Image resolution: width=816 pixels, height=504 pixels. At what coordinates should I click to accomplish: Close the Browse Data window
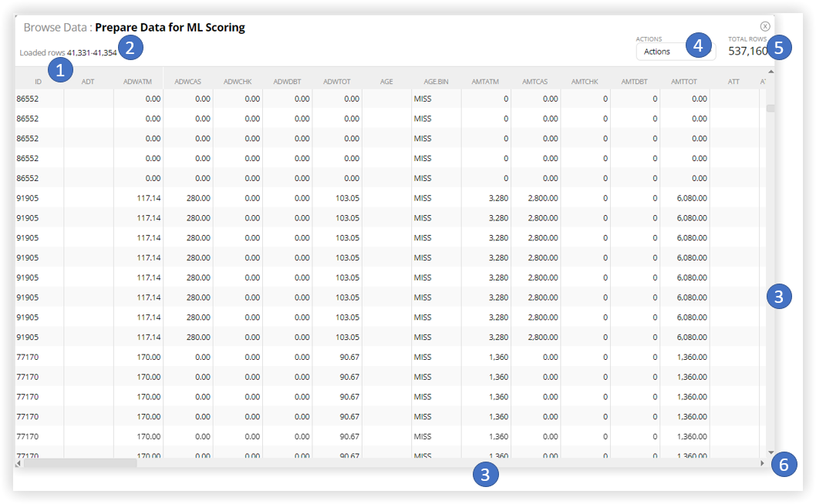765,25
